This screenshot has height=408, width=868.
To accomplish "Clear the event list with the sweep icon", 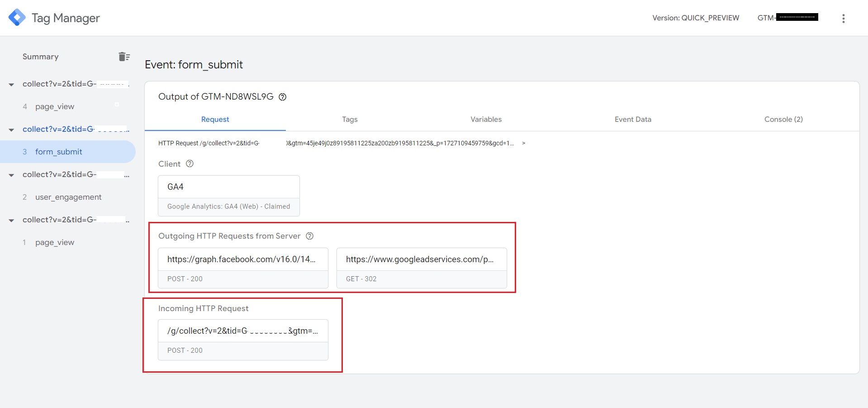I will coord(124,57).
